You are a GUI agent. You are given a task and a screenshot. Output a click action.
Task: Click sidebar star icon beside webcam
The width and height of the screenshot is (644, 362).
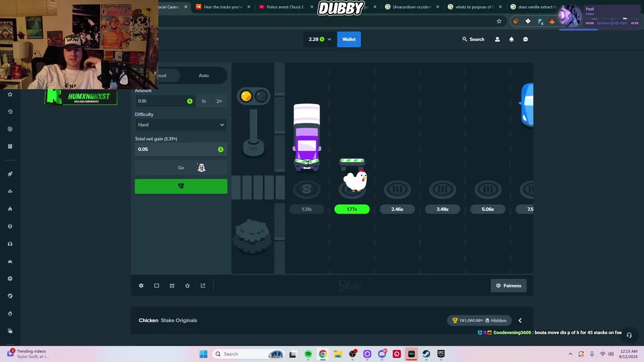click(10, 94)
